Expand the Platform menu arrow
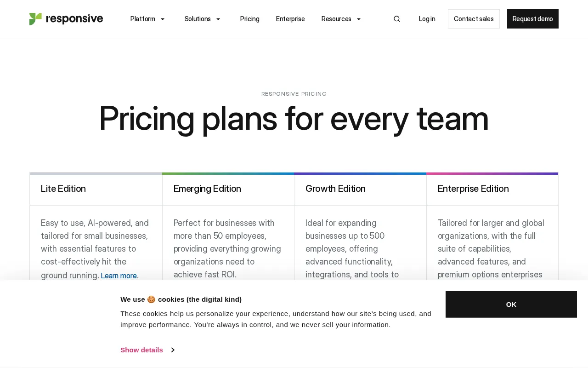This screenshot has width=588, height=368. pyautogui.click(x=163, y=19)
